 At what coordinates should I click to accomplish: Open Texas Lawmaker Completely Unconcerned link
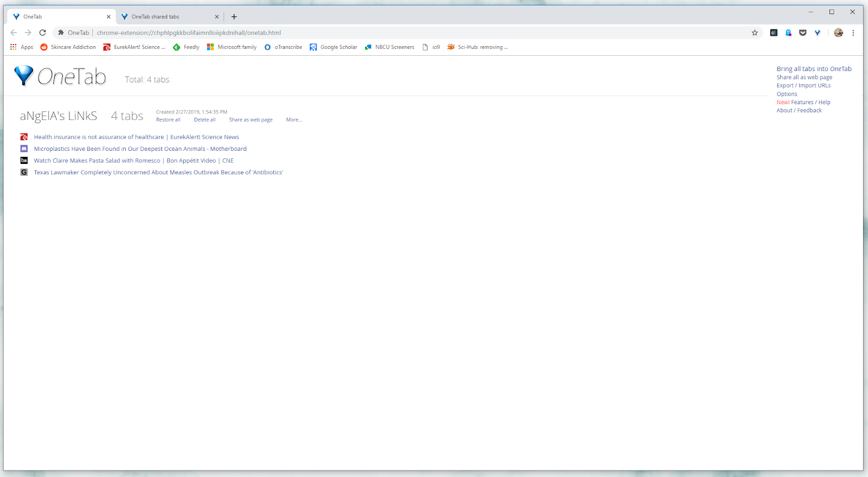158,173
